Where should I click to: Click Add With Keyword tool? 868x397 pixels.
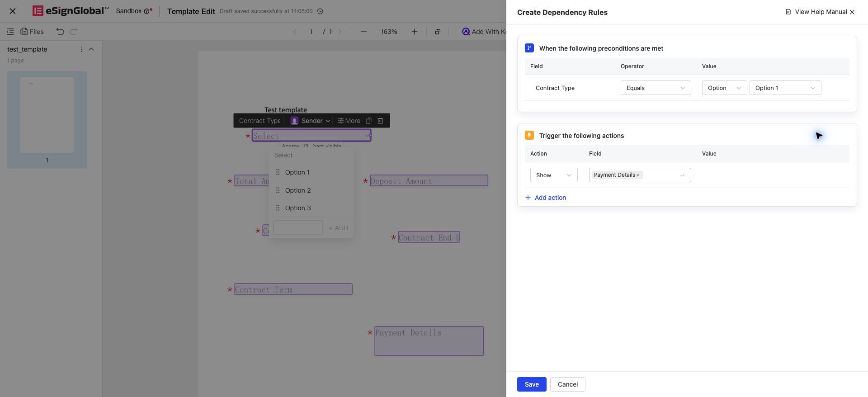[x=484, y=32]
